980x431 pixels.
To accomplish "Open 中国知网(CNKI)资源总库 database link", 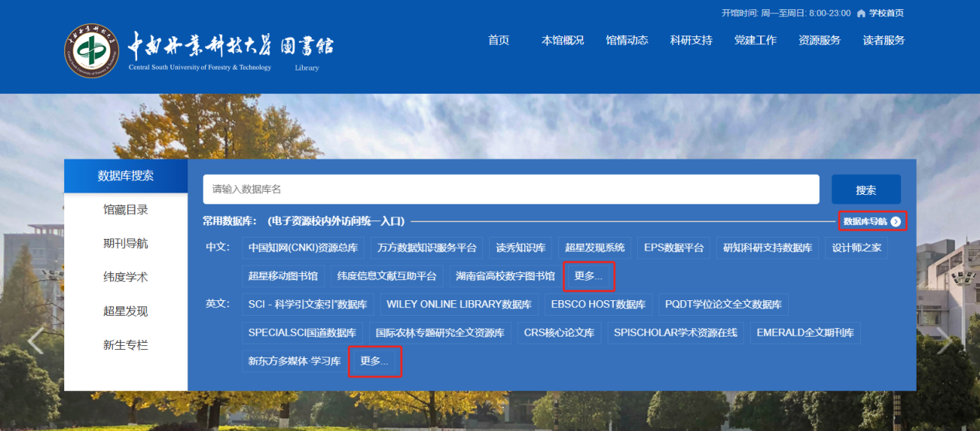I will 303,248.
